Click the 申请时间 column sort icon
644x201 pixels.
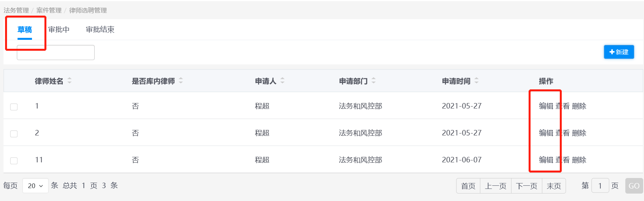click(x=476, y=81)
